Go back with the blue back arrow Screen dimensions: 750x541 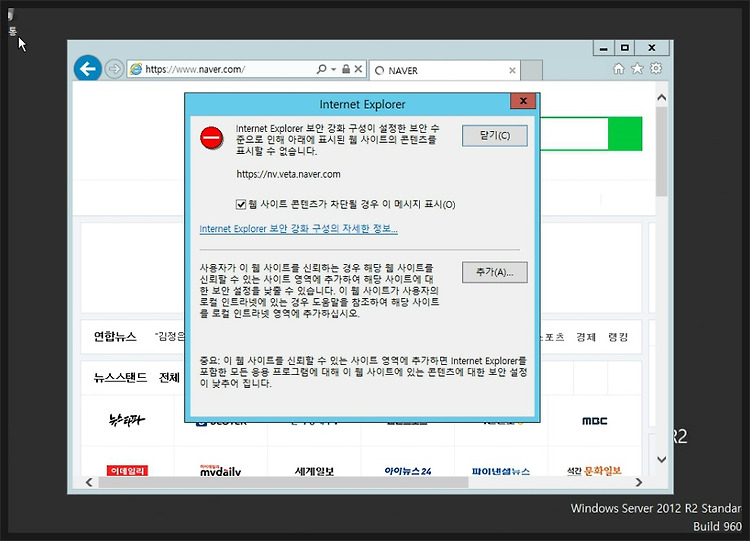[88, 69]
